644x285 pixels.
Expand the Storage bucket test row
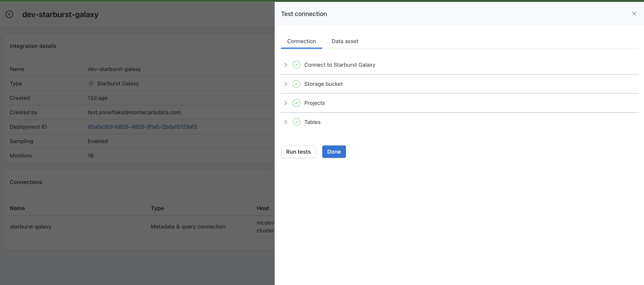(x=286, y=84)
